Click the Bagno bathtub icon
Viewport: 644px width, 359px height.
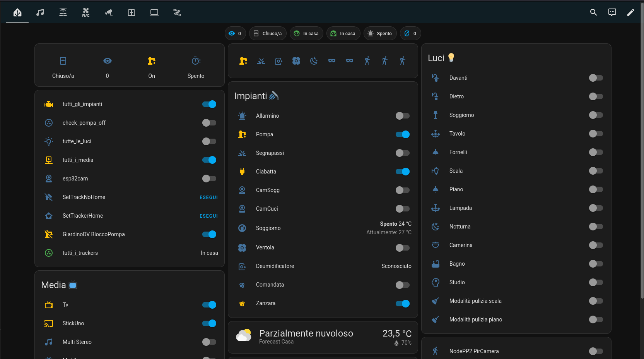(436, 264)
